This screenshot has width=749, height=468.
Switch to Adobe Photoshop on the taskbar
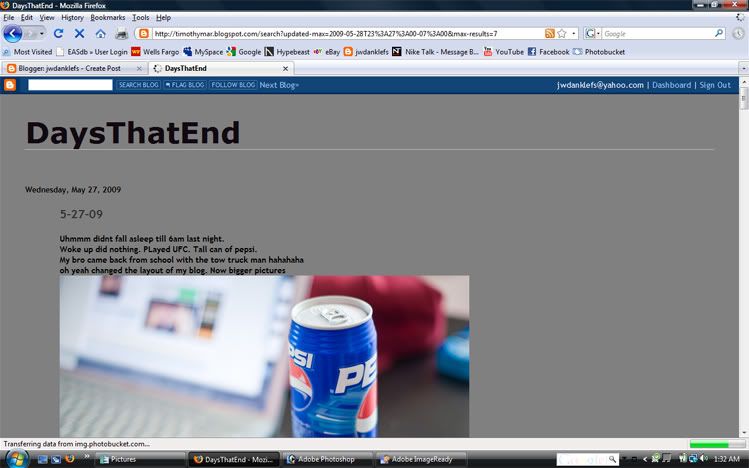click(328, 459)
